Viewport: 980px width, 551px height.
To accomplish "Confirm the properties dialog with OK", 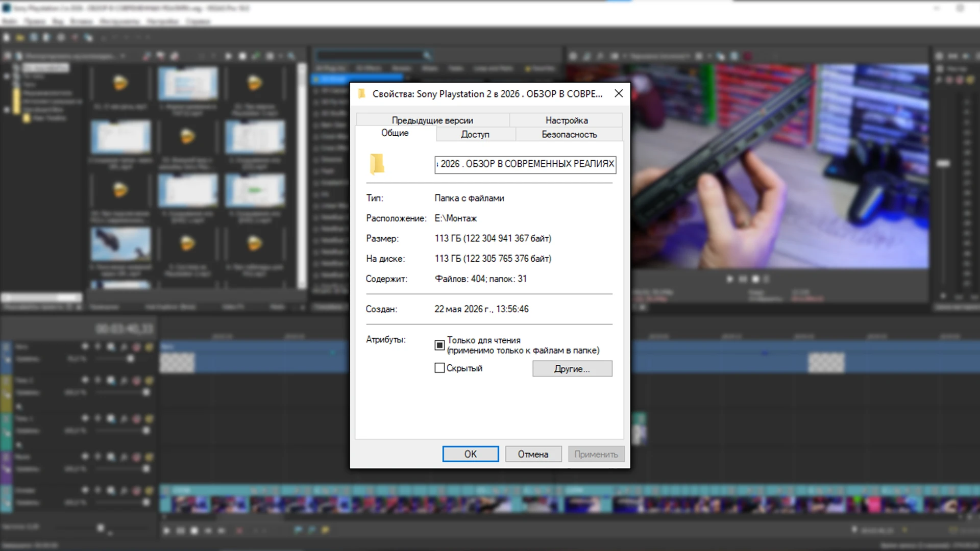I will [x=470, y=454].
